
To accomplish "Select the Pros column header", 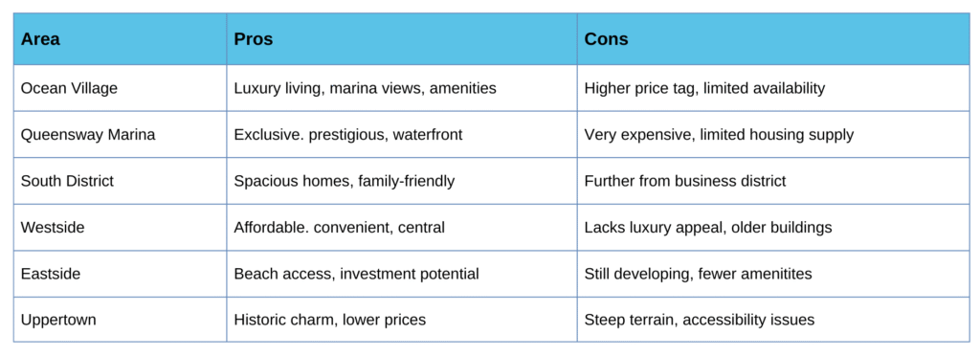I will [402, 39].
